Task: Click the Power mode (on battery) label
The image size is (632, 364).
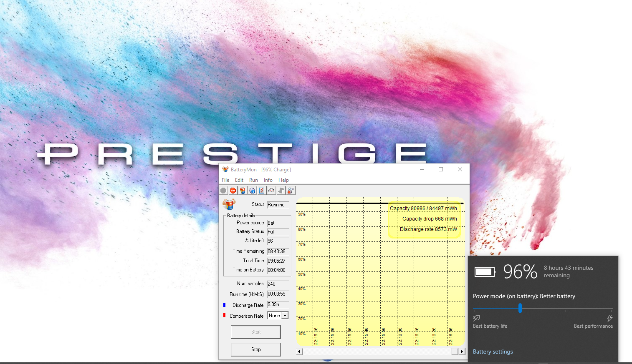Action: (x=524, y=296)
